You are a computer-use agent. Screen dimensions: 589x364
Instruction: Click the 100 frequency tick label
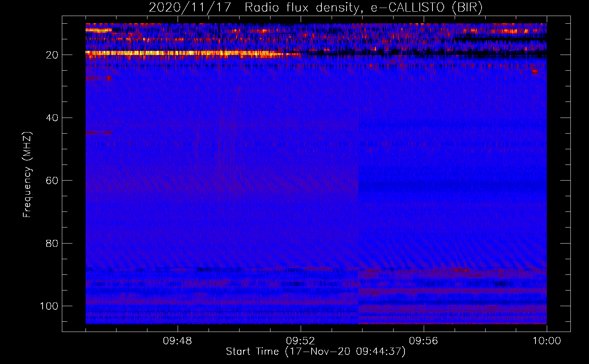[49, 306]
